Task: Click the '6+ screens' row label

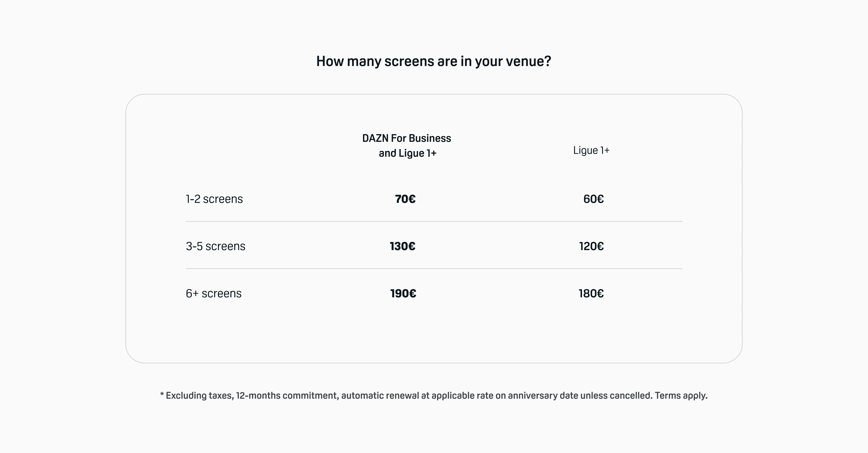Action: [x=214, y=293]
